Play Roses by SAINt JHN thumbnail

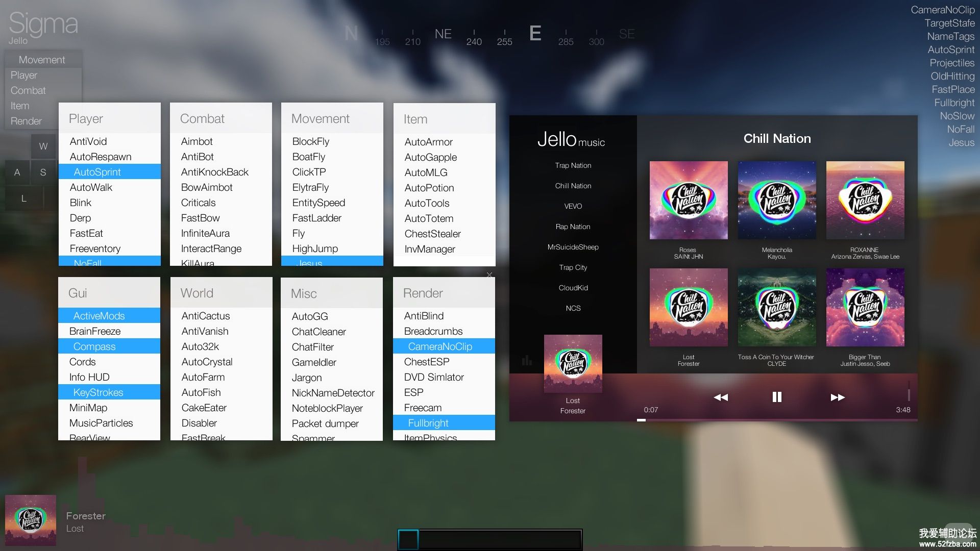(688, 200)
